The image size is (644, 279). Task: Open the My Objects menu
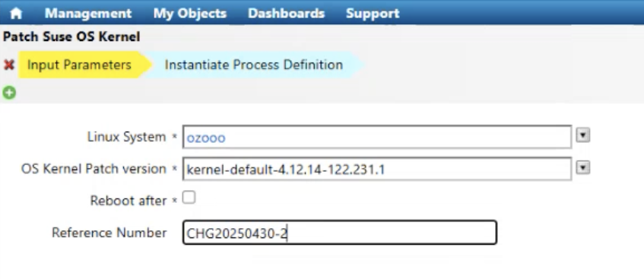click(190, 13)
